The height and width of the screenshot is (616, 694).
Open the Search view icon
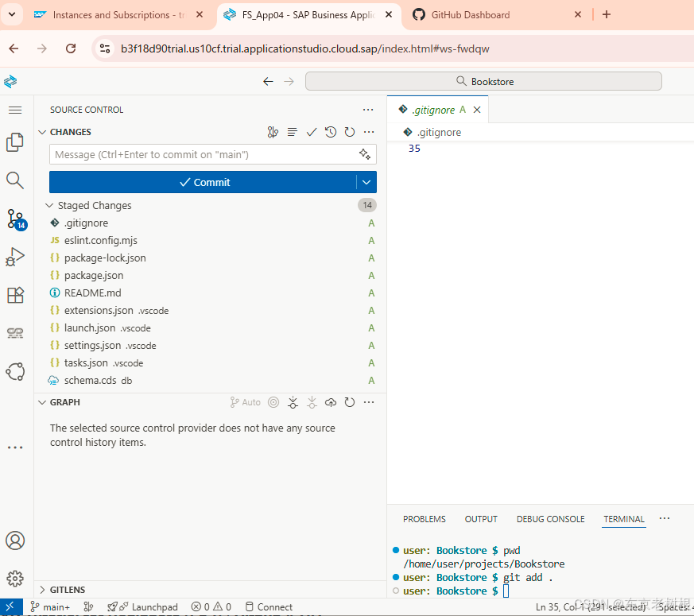[x=15, y=180]
